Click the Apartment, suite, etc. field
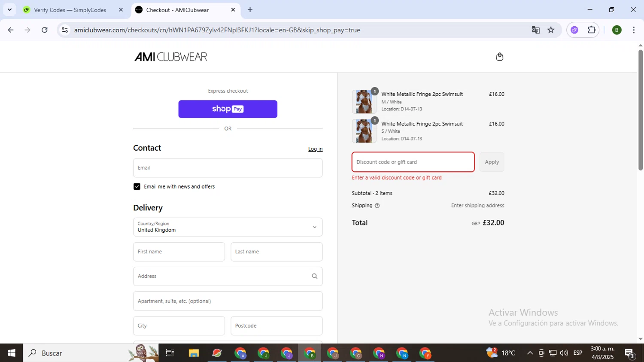 tap(228, 301)
